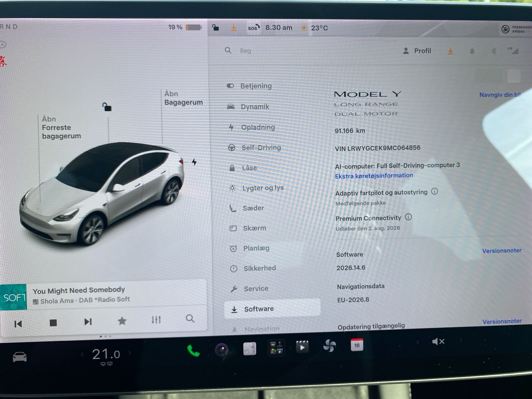Tap the VIN LRWYGCEK9MC064856 text
Screen dimensions: 532x399
click(378, 148)
